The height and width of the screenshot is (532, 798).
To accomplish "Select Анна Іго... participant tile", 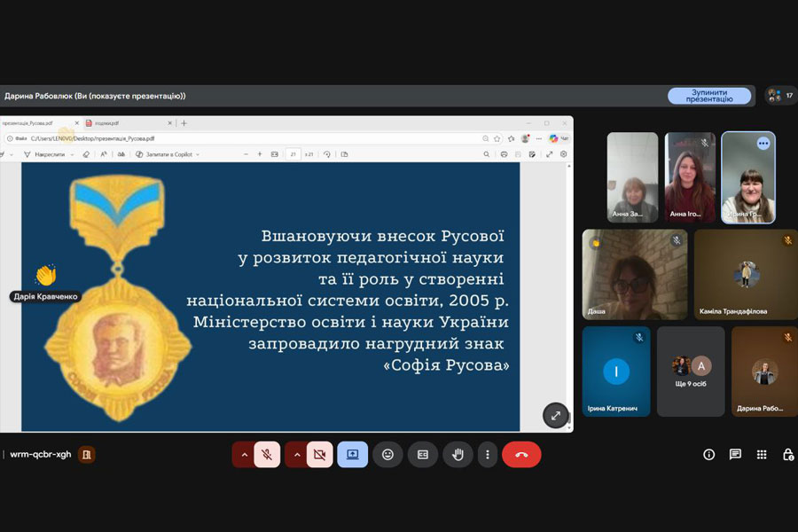I will click(690, 177).
